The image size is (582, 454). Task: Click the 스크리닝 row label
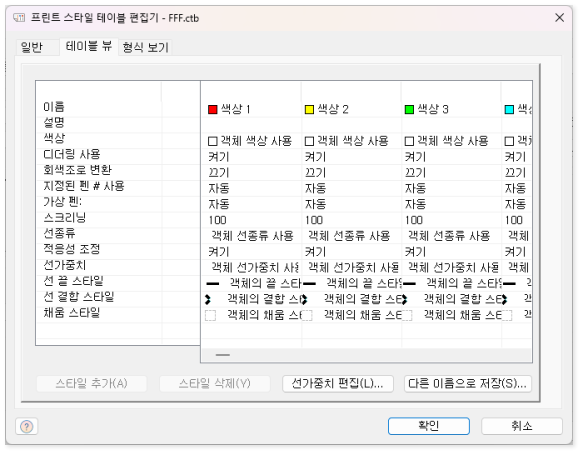click(65, 218)
